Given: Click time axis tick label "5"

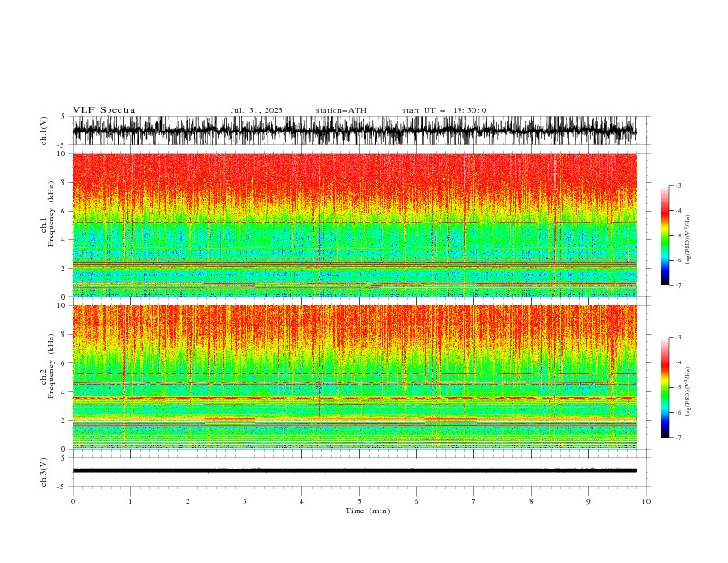Looking at the screenshot, I should tap(359, 501).
